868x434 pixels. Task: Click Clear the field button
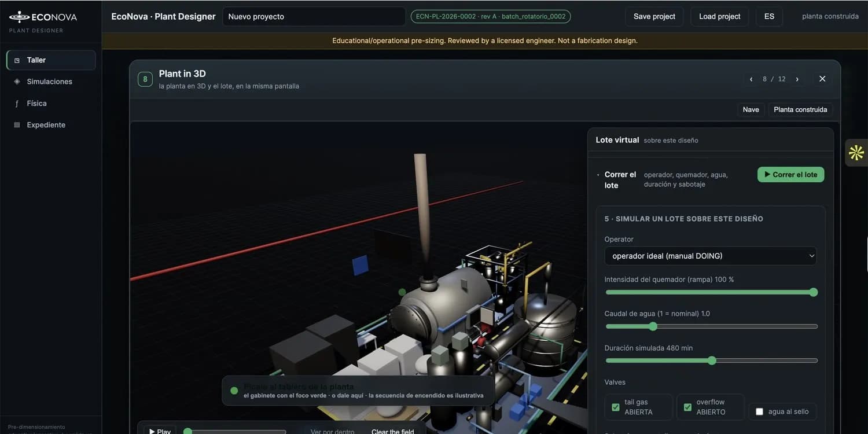(393, 431)
